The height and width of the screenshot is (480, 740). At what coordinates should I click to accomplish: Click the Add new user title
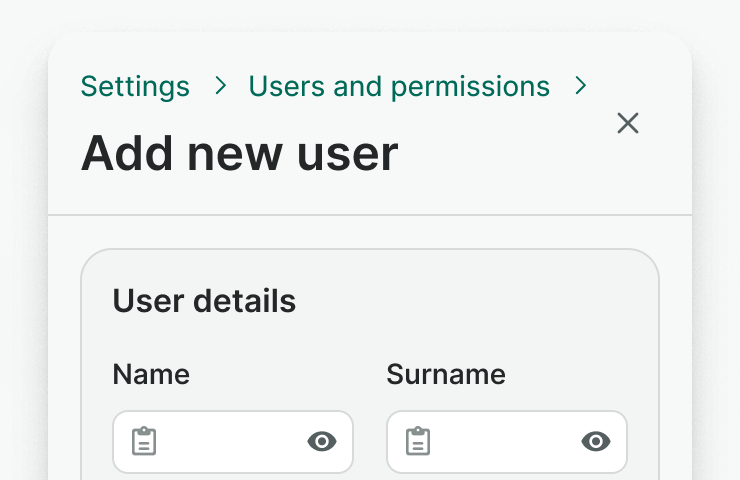pos(239,154)
